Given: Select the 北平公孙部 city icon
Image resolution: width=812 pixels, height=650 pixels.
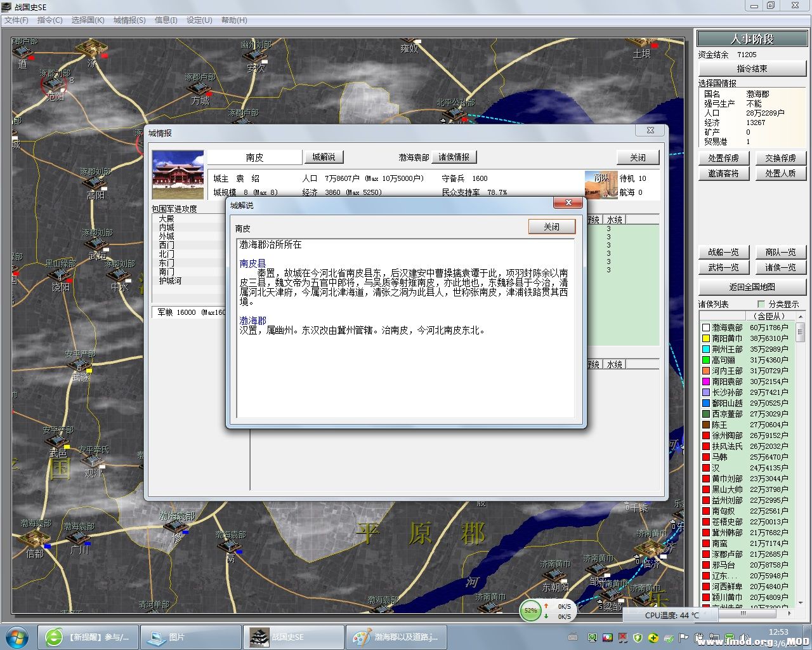Looking at the screenshot, I should click(x=454, y=114).
